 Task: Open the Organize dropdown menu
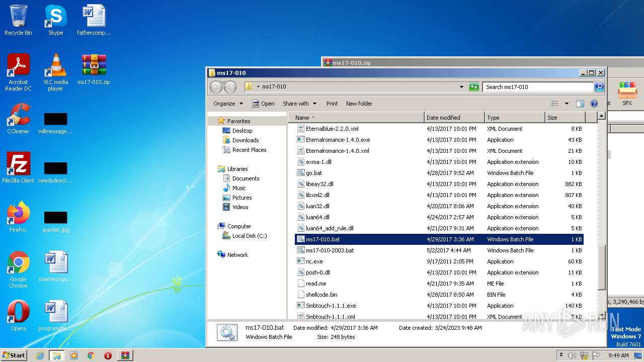tap(228, 104)
